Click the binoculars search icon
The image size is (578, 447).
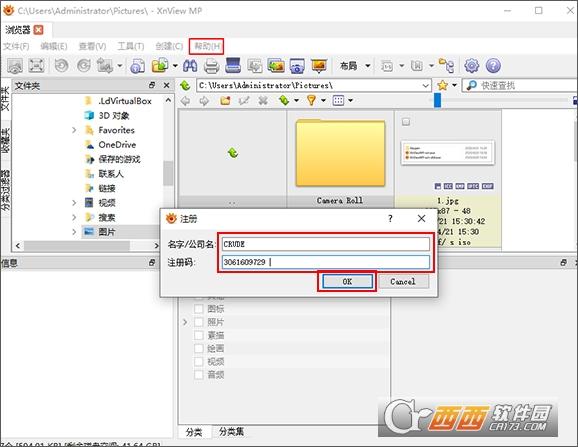190,66
